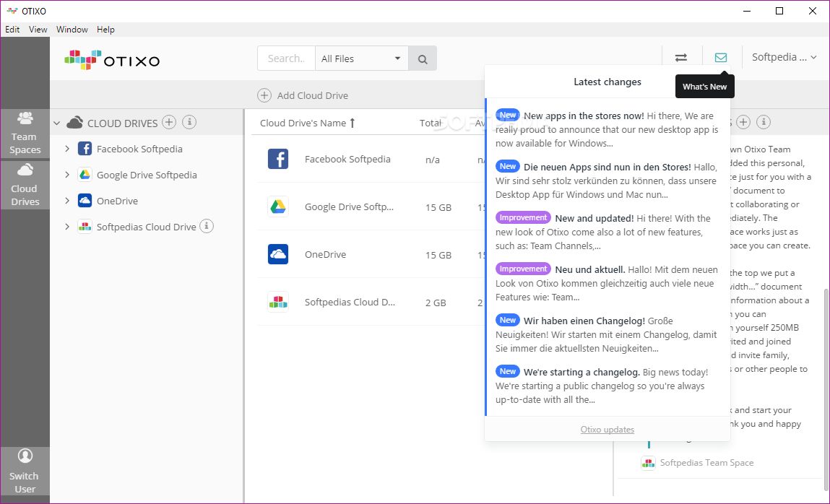Sort by Cloud Drive's Name column
The width and height of the screenshot is (830, 504).
point(307,123)
